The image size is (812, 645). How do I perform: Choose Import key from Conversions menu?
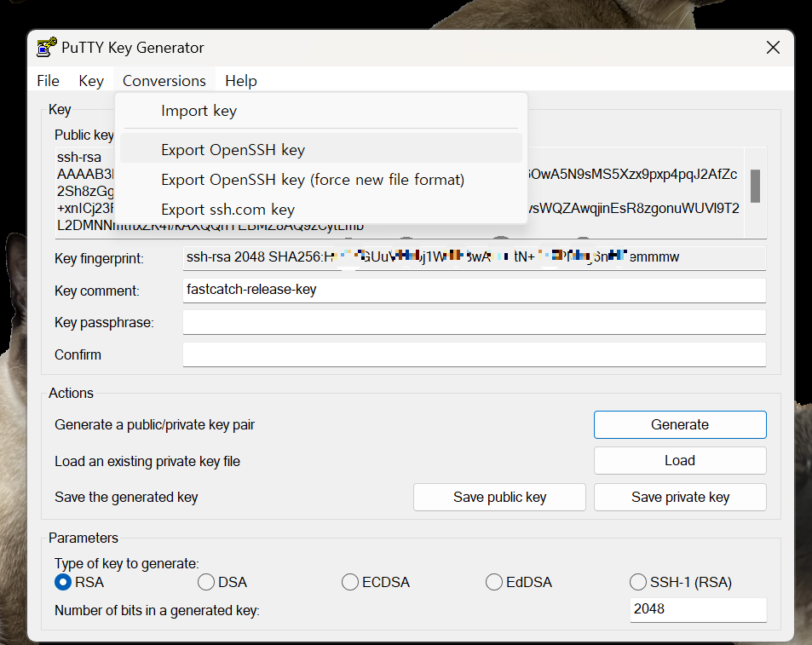[321, 111]
